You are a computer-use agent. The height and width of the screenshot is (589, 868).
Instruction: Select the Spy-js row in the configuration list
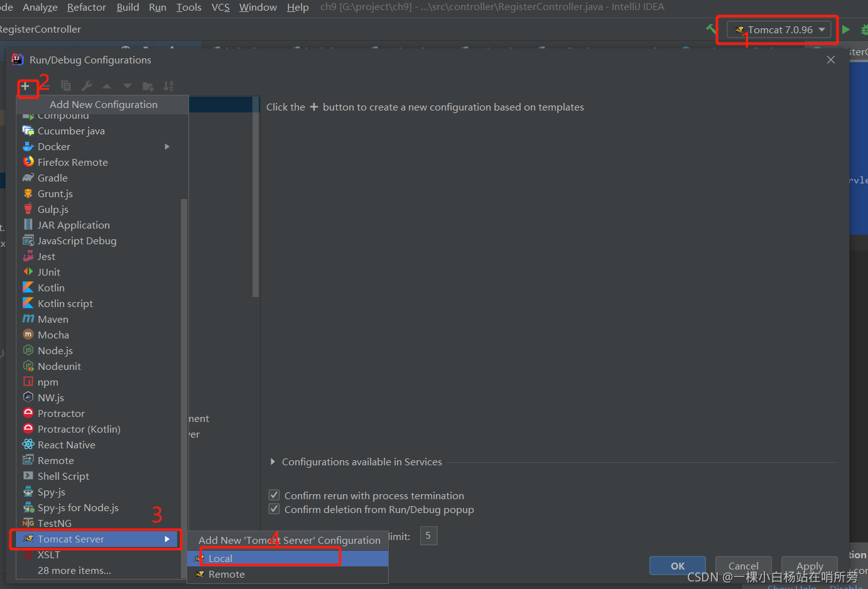pos(99,492)
